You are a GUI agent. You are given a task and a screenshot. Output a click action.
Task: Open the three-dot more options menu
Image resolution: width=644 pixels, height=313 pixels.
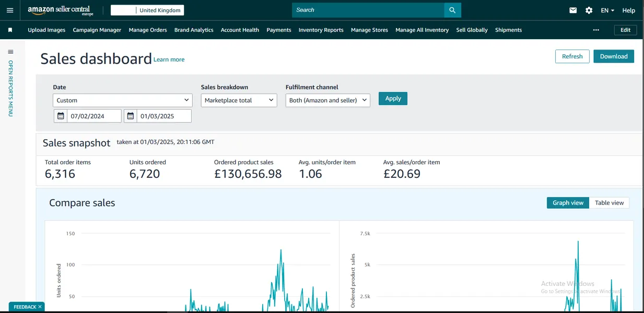[x=596, y=30]
